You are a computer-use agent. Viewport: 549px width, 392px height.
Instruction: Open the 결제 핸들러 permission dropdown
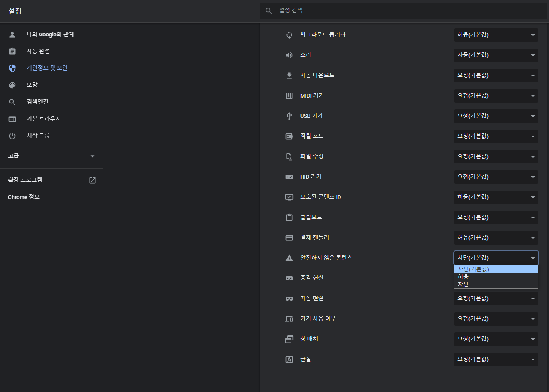[496, 238]
